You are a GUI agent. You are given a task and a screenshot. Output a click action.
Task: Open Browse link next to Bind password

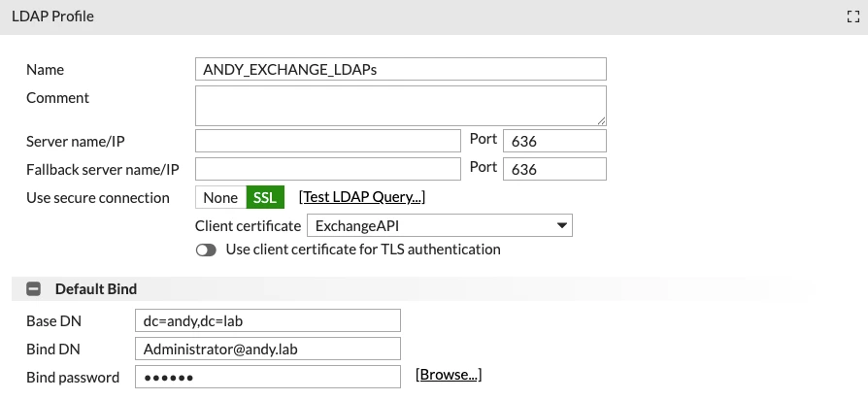[449, 375]
